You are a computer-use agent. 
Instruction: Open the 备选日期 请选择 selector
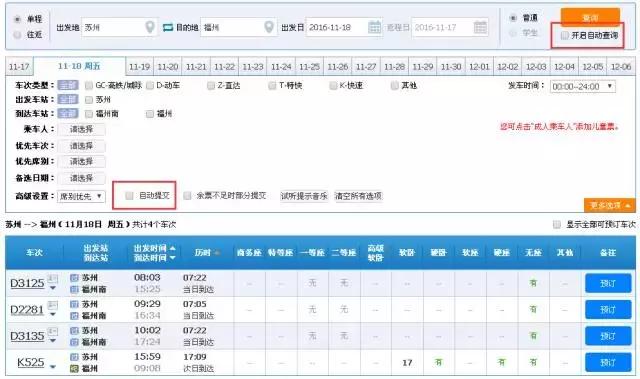[x=82, y=178]
